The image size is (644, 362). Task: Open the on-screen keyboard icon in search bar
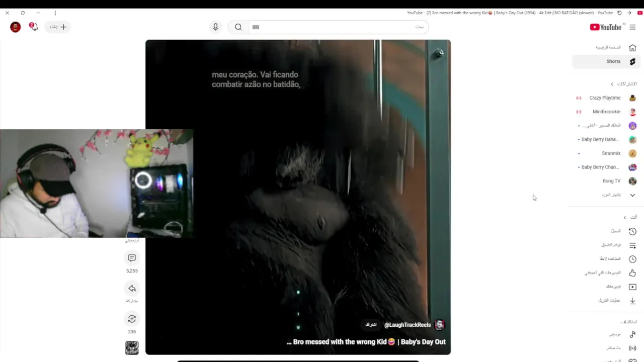pos(256,27)
